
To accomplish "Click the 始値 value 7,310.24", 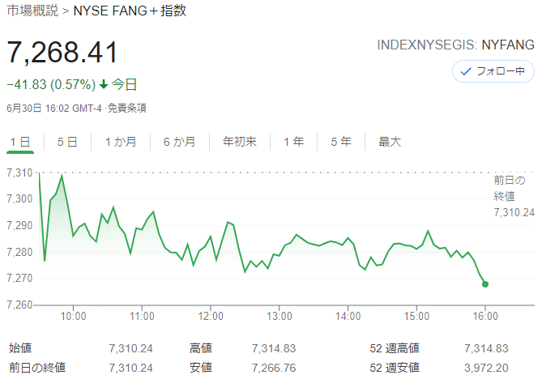I will (x=131, y=348).
